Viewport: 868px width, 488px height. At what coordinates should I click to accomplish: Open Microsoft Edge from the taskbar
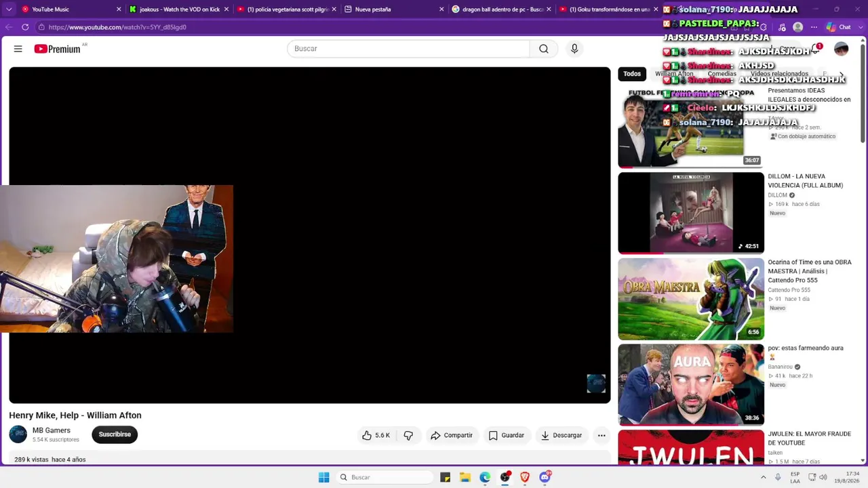pyautogui.click(x=485, y=477)
